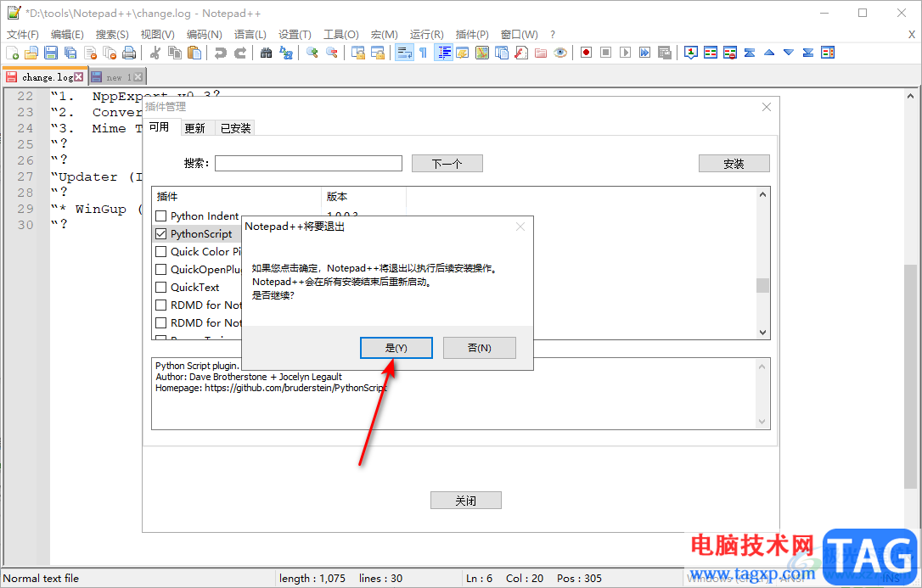
Task: Start macro recording with the red dot
Action: coord(587,53)
